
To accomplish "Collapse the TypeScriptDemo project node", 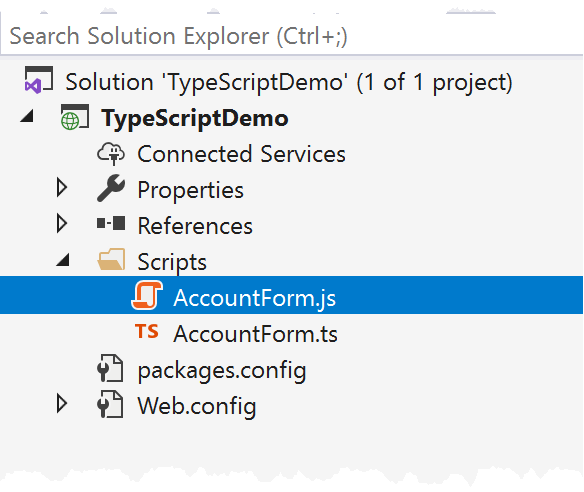I will [27, 116].
